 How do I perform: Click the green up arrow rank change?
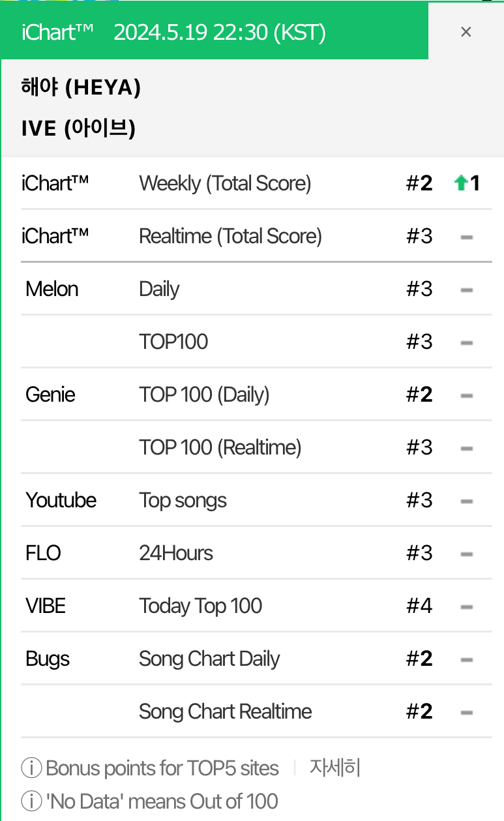click(461, 183)
